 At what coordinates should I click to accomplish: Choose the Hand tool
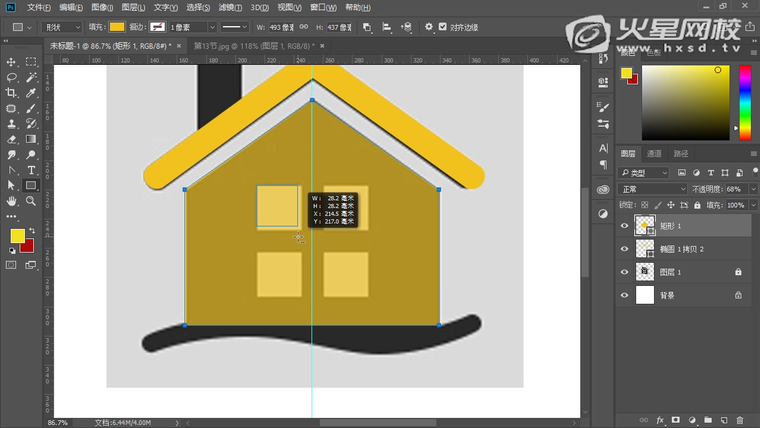[x=12, y=201]
